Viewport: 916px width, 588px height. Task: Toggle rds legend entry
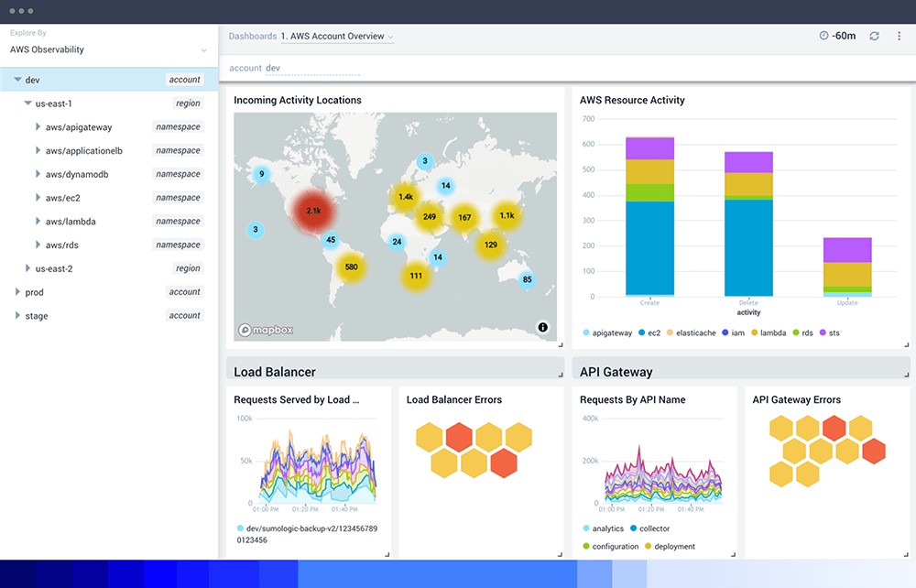coord(802,332)
